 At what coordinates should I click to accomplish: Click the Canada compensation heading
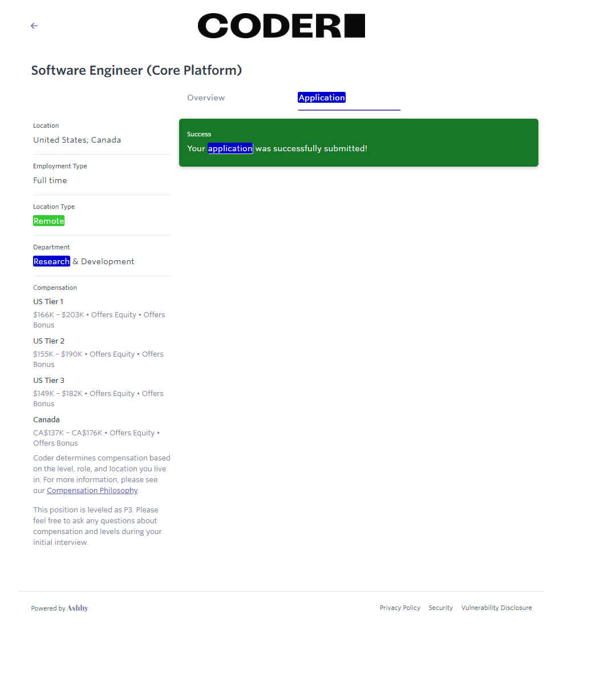click(47, 419)
